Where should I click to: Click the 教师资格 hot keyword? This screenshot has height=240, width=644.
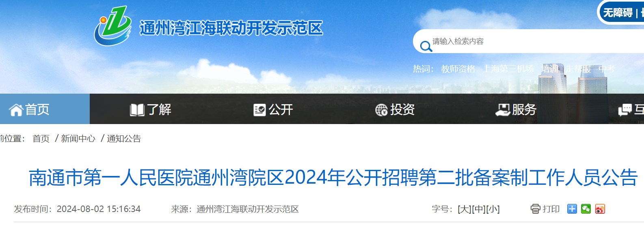pyautogui.click(x=458, y=69)
